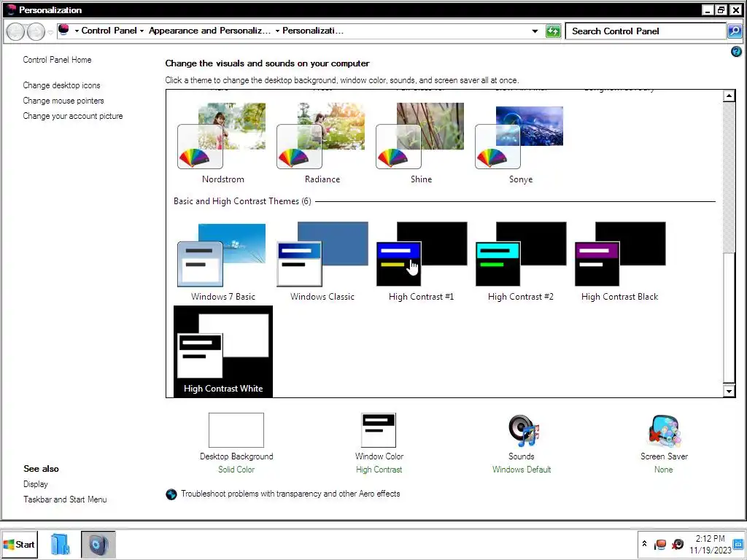747x560 pixels.
Task: Click the Refresh button in address bar
Action: (553, 31)
